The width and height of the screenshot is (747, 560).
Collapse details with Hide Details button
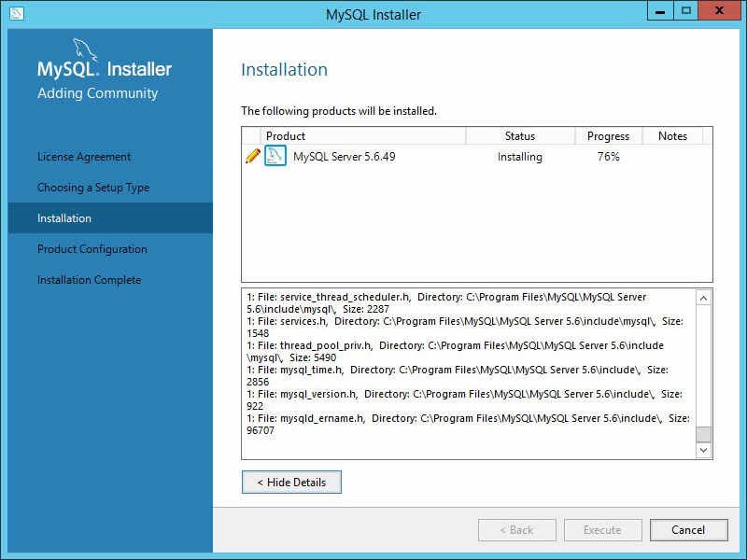tap(291, 483)
